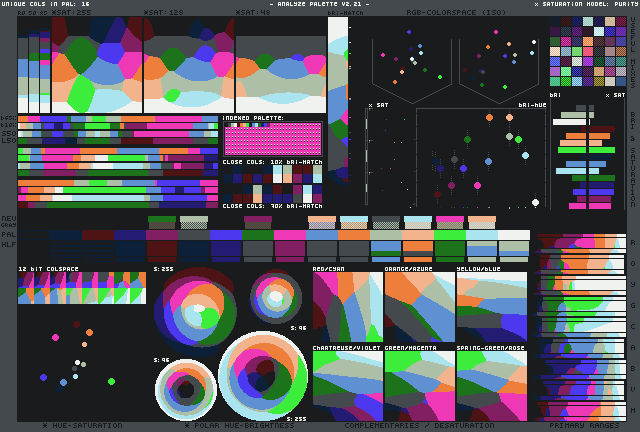Click the 'HLF' row label
The width and height of the screenshot is (640, 432).
(9, 245)
